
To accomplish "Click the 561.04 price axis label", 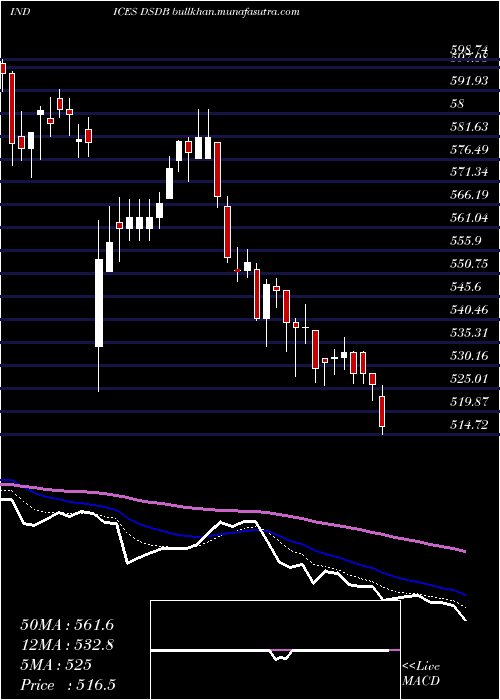I will tap(469, 218).
